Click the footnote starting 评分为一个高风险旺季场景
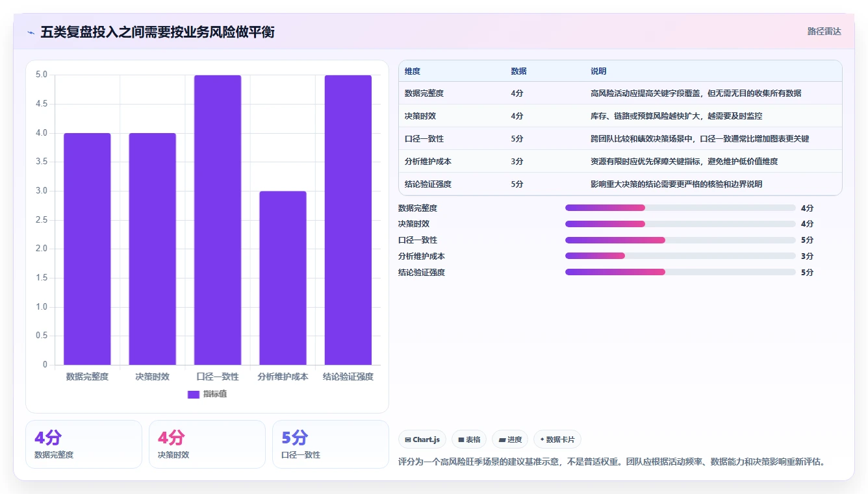Screen dimensions: 868x494 tap(611, 462)
